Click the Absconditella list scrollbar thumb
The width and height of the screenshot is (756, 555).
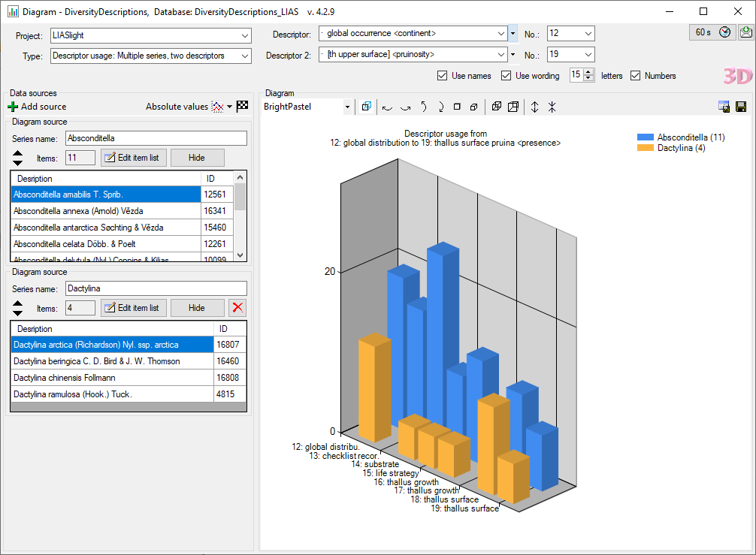[240, 197]
